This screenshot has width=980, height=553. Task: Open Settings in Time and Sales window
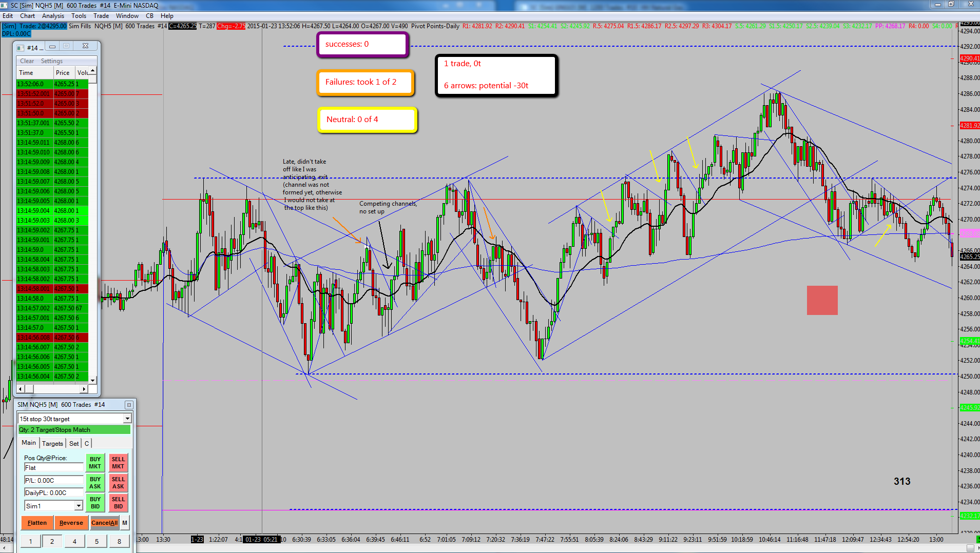pyautogui.click(x=52, y=61)
